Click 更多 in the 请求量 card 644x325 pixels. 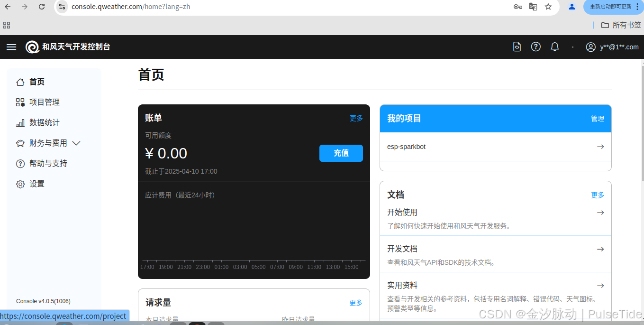(x=356, y=303)
